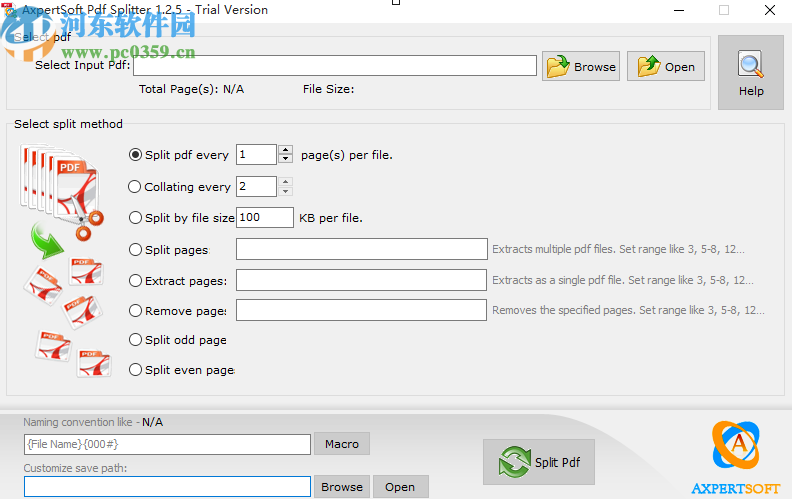This screenshot has width=792, height=499.
Task: Click the Customize save path field
Action: click(x=167, y=486)
